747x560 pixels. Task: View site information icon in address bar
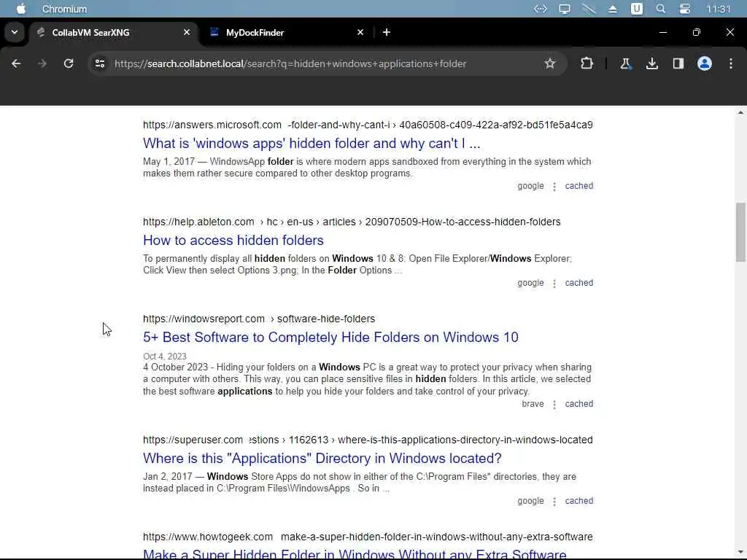[x=99, y=63]
